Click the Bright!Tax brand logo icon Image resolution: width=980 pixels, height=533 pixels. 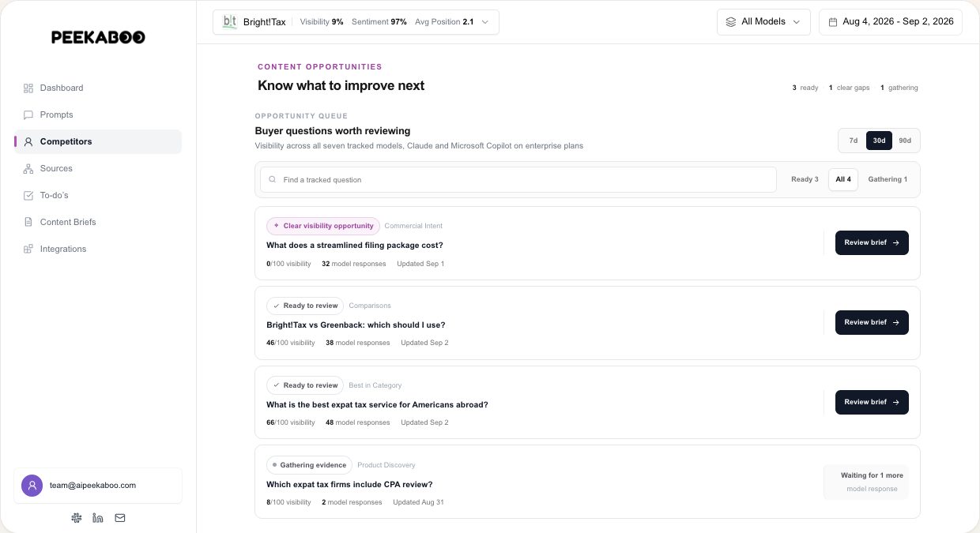tap(230, 22)
